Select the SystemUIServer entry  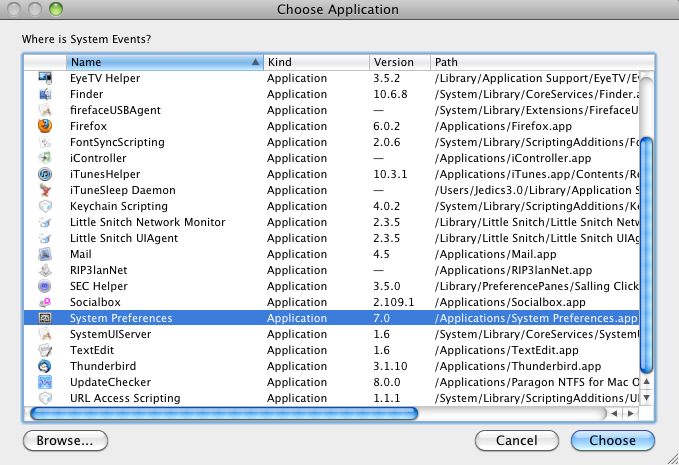coord(111,335)
